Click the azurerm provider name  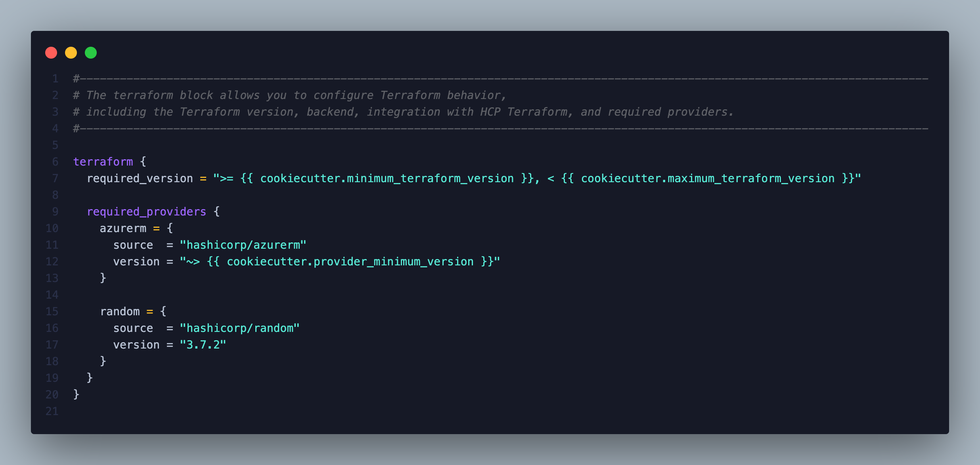tap(123, 228)
